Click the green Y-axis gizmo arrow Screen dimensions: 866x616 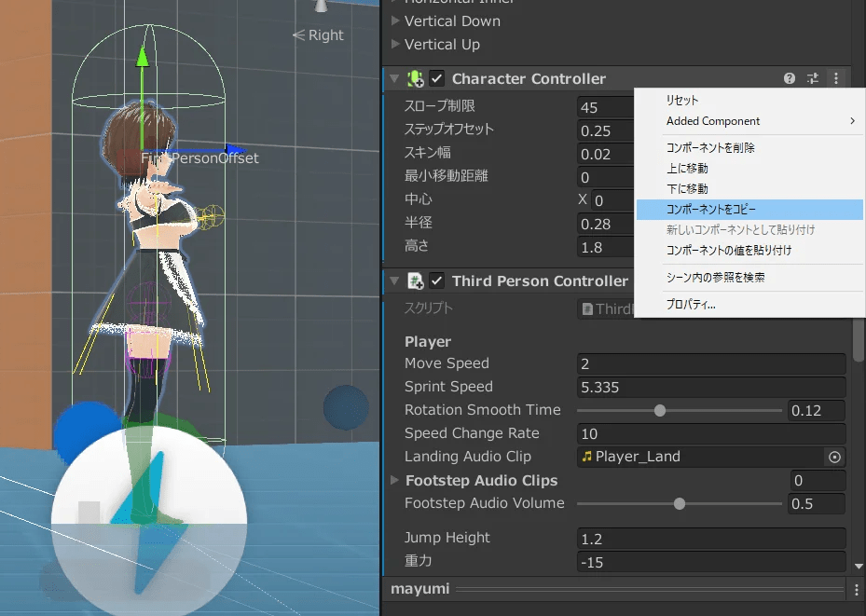tap(142, 58)
